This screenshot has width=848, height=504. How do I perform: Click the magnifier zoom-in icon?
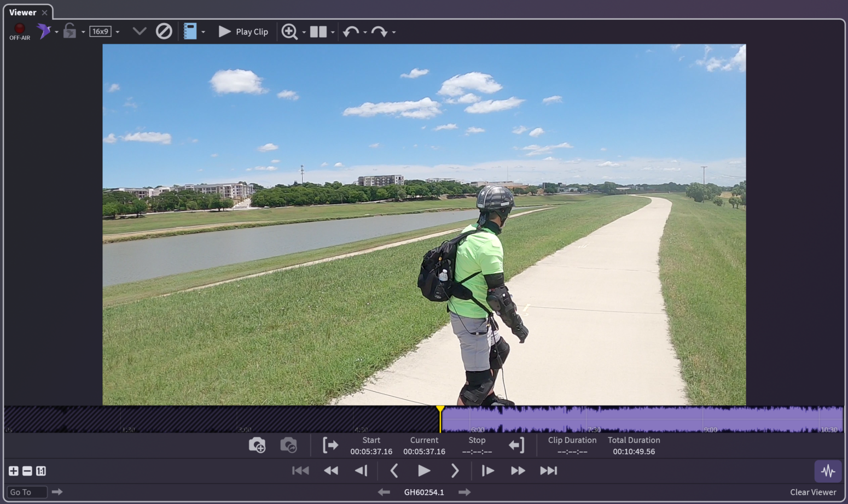(289, 32)
